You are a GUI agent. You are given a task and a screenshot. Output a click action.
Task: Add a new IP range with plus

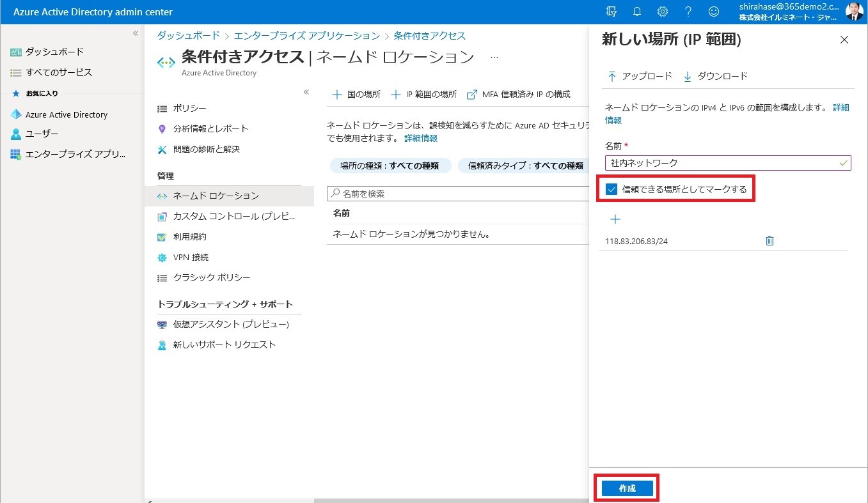[615, 219]
